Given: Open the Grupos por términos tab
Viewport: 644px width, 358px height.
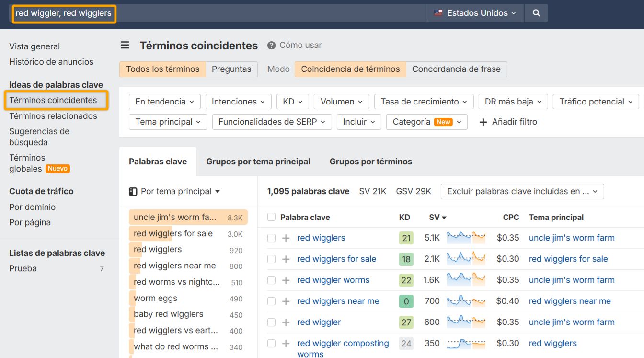Looking at the screenshot, I should pos(370,162).
